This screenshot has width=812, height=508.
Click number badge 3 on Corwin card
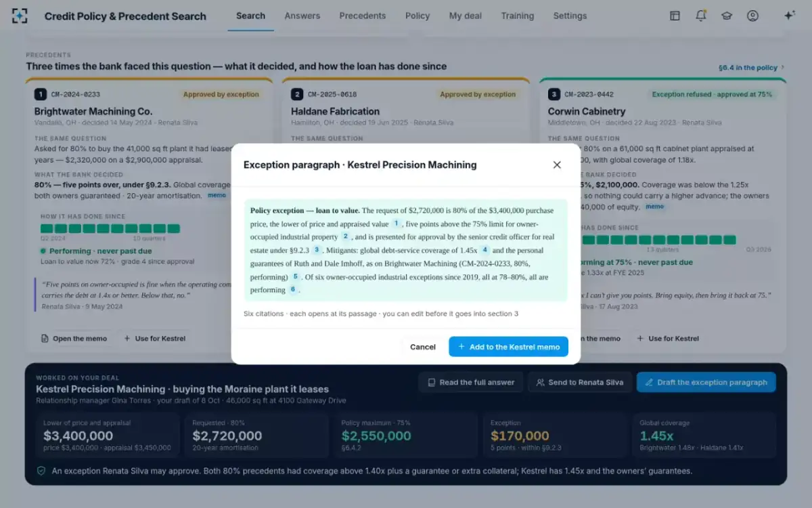pos(554,94)
